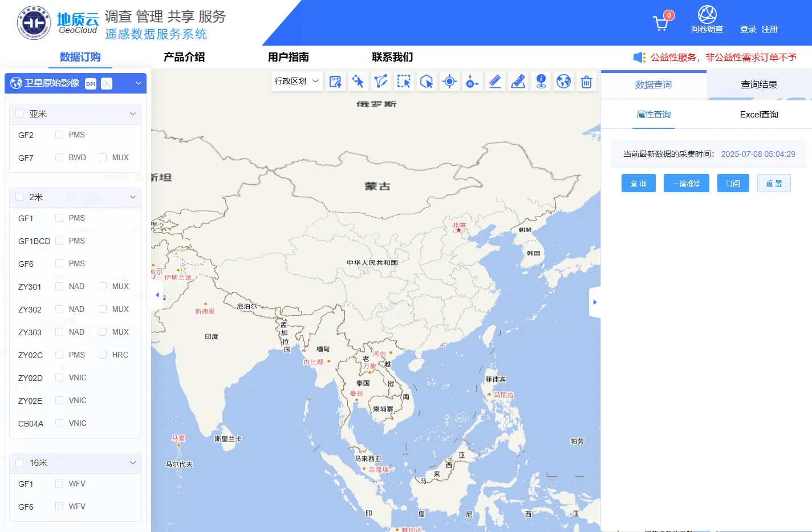Open the 联系我们 menu item
The width and height of the screenshot is (812, 532).
[392, 57]
